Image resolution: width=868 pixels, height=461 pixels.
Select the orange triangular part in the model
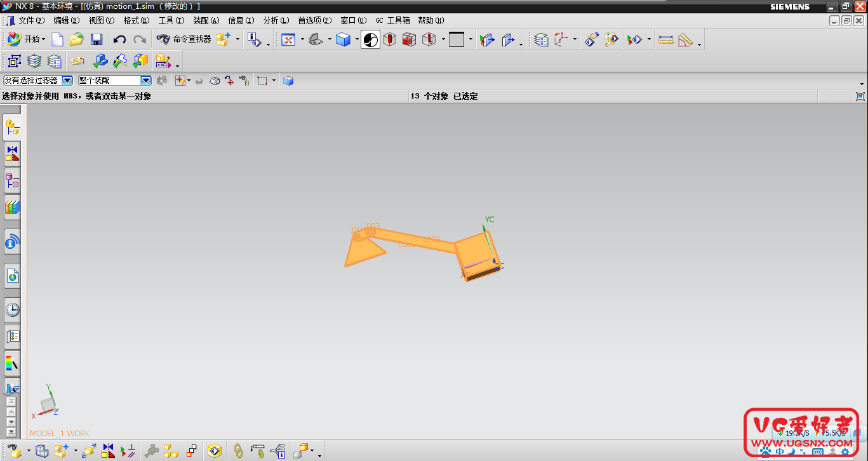tap(363, 250)
